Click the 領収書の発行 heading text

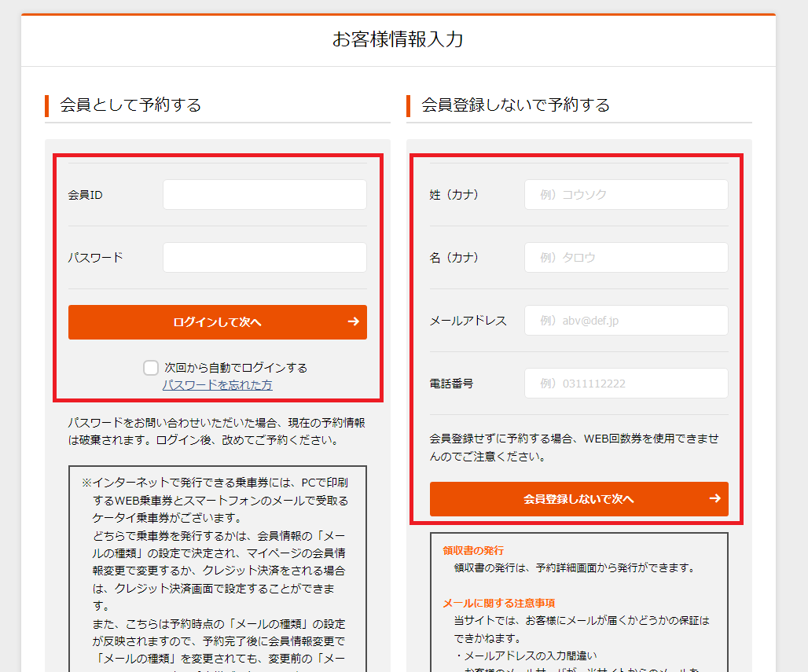click(473, 550)
